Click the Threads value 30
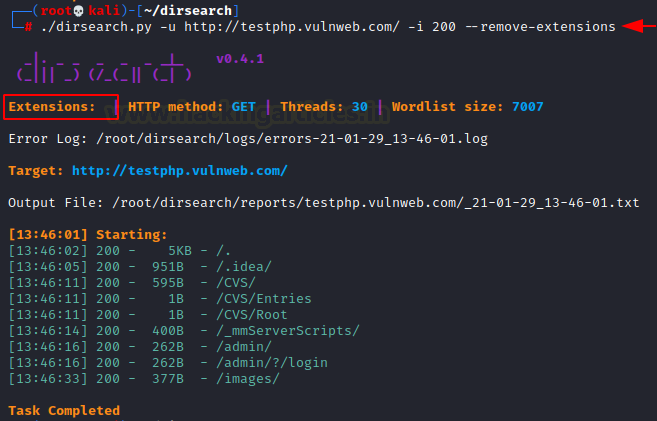This screenshot has width=657, height=421. click(360, 107)
